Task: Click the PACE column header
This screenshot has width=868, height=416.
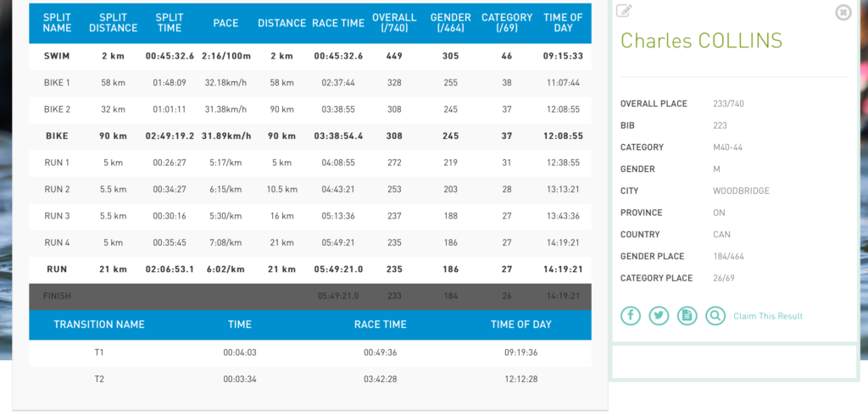Action: 225,23
